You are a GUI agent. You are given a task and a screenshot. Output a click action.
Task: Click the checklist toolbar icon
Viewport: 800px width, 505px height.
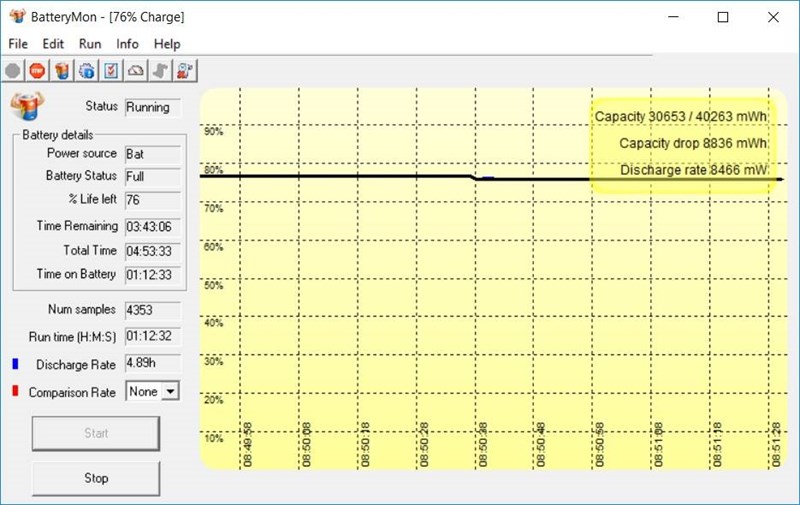coord(111,70)
